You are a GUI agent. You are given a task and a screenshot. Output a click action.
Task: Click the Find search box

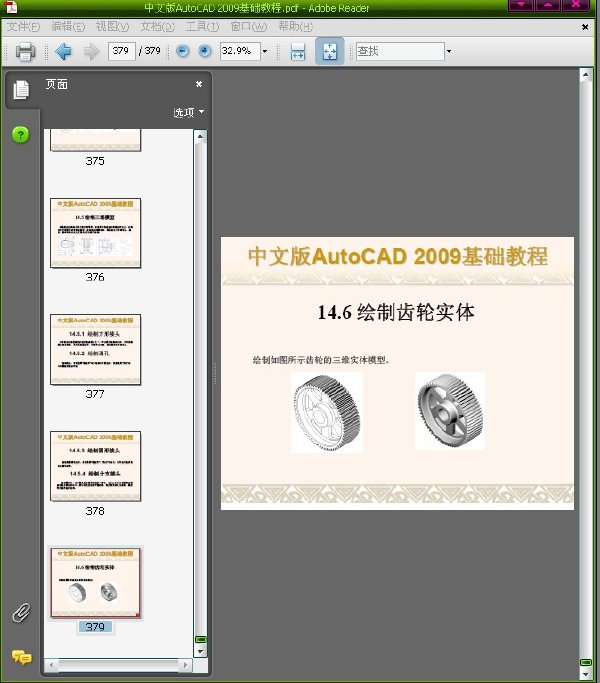pos(400,51)
